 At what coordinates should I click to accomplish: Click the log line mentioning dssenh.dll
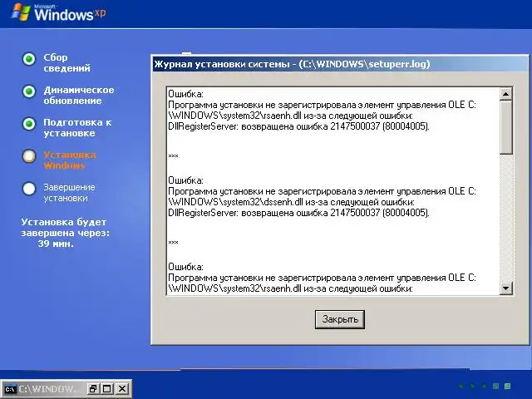coord(291,202)
